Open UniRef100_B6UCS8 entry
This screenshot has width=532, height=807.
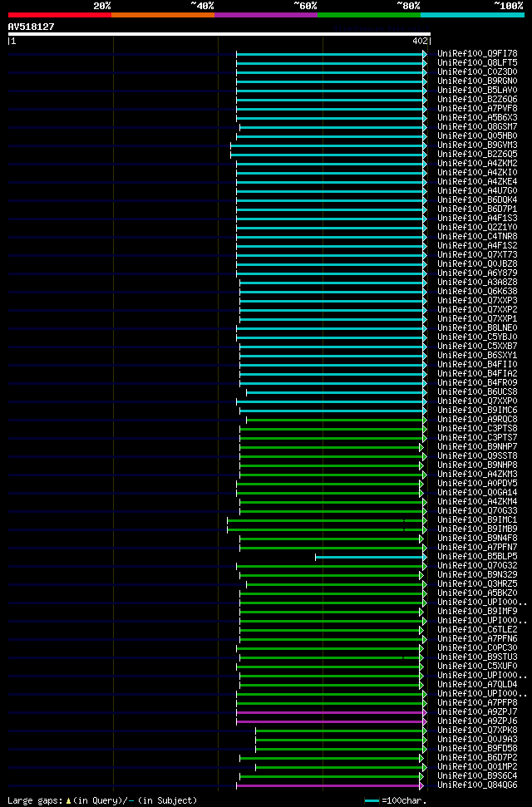[477, 391]
